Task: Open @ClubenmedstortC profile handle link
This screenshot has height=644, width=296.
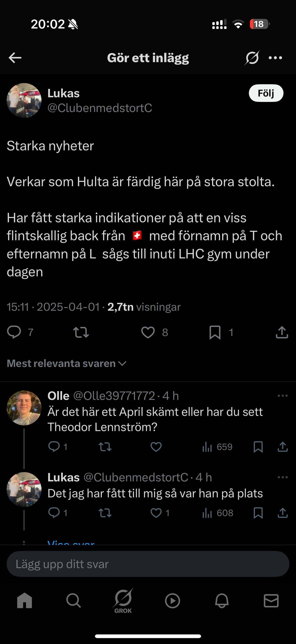Action: (x=100, y=108)
